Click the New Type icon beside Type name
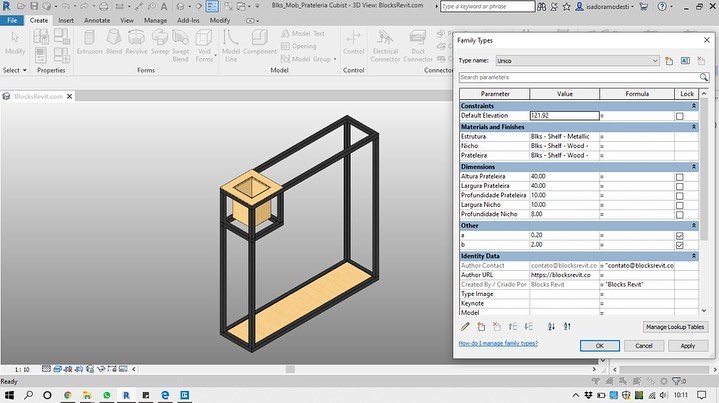719x403 pixels. pos(669,61)
